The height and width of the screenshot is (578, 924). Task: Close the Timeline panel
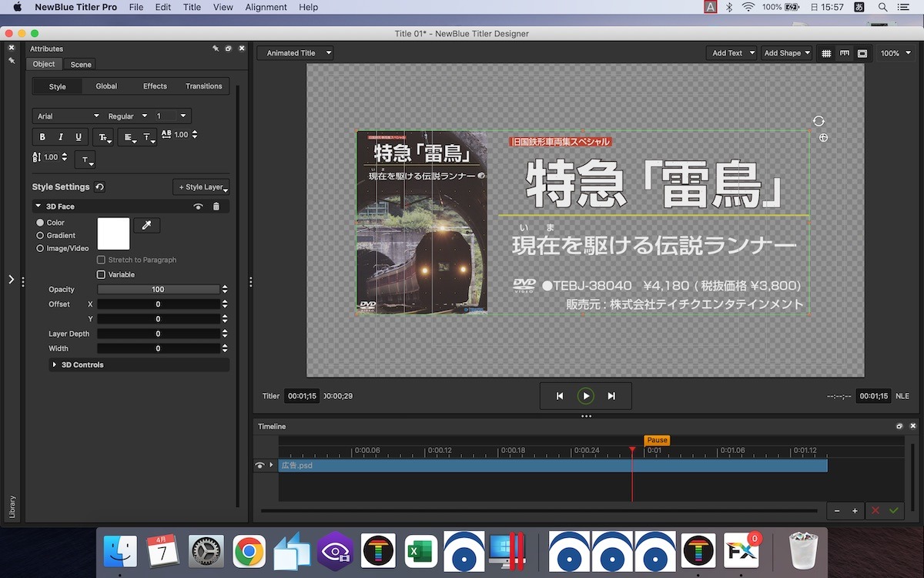913,426
